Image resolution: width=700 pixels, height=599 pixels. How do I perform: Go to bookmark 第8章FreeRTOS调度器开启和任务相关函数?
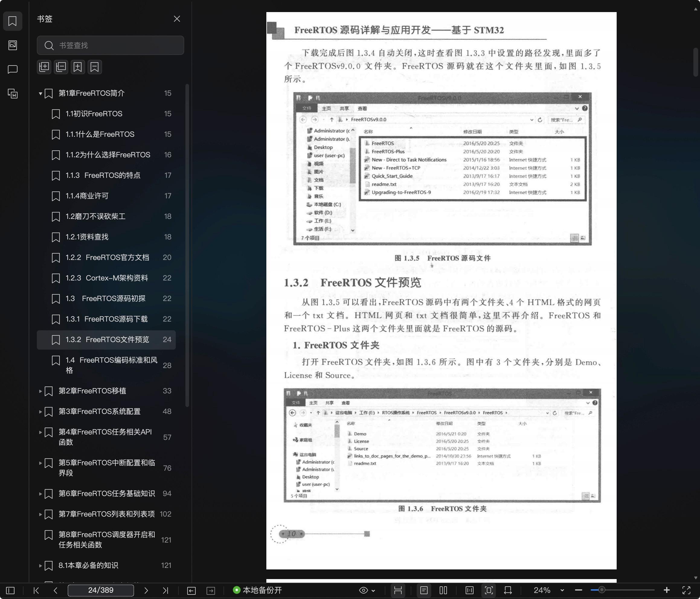click(x=106, y=540)
